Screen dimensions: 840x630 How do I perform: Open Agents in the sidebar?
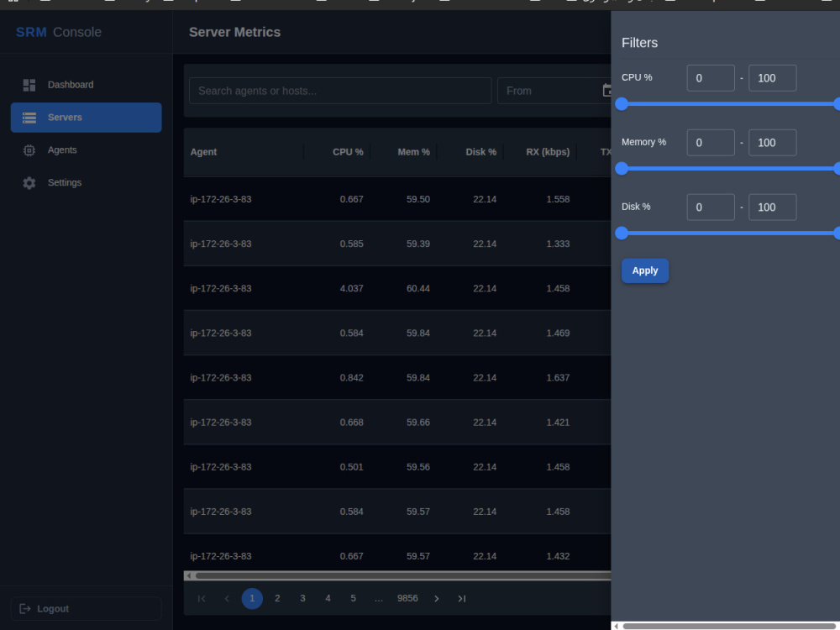(x=87, y=150)
